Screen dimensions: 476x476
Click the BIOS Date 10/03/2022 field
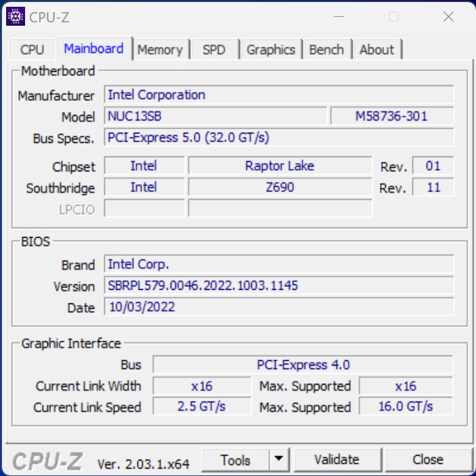tap(279, 307)
